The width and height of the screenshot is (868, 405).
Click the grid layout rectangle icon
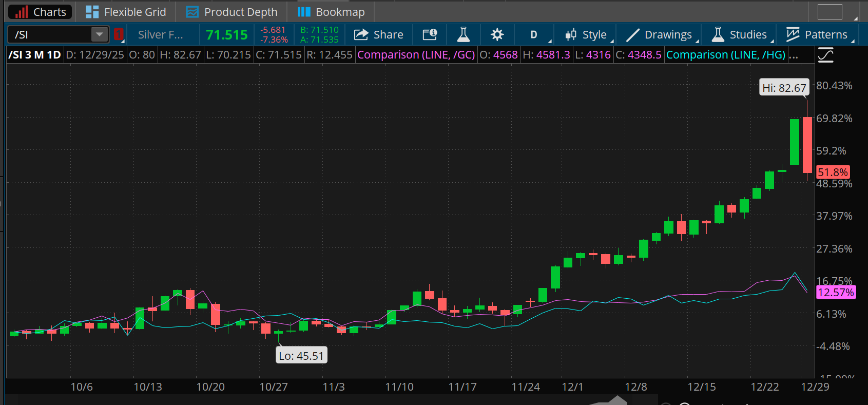(x=830, y=11)
